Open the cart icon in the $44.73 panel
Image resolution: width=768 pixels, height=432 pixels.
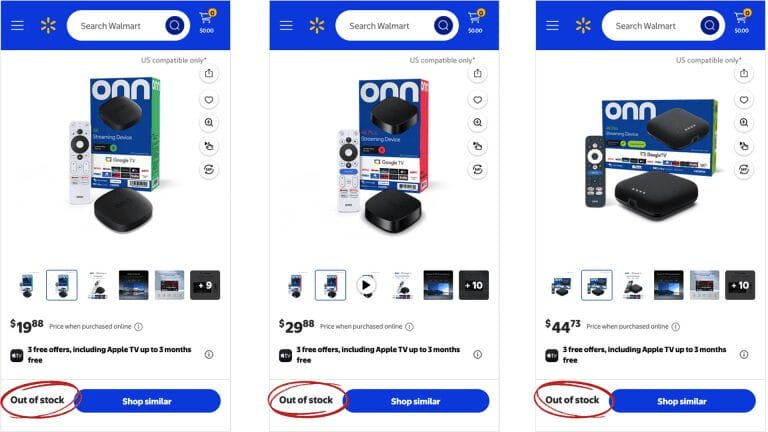click(x=742, y=21)
